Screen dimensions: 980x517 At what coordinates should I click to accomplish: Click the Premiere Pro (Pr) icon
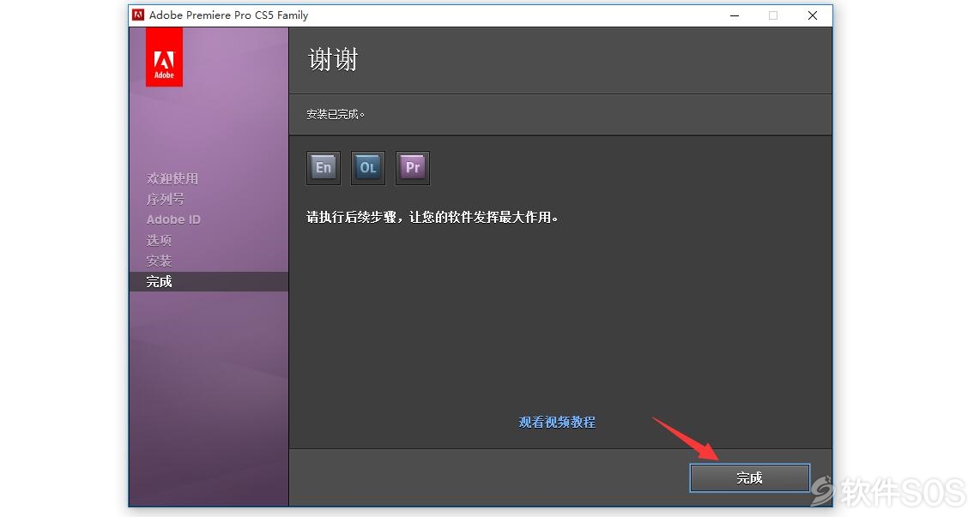pyautogui.click(x=413, y=168)
